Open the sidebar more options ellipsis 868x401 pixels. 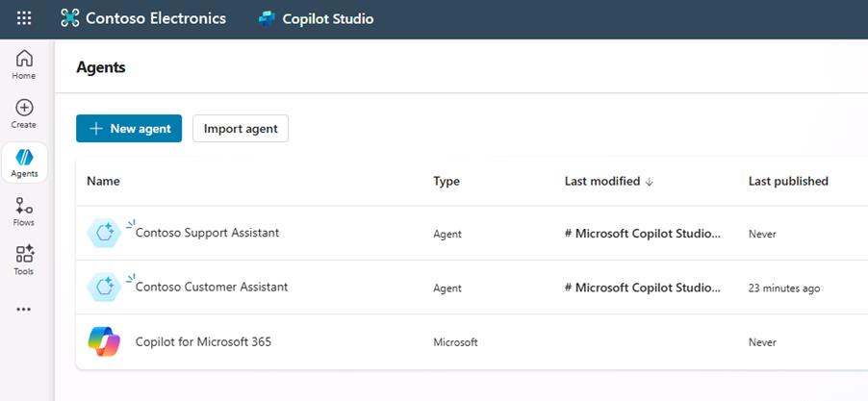click(24, 310)
